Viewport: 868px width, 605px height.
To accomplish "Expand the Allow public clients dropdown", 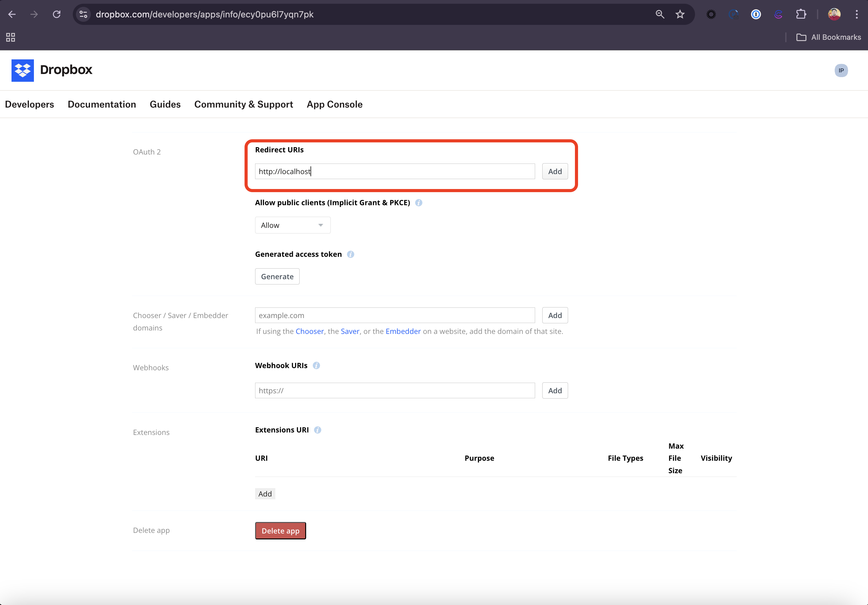I will click(x=293, y=225).
